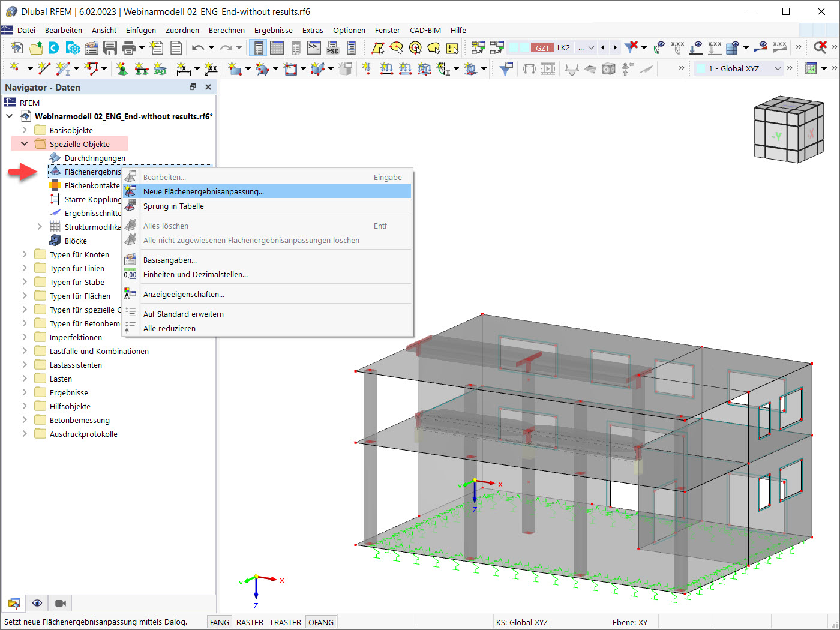The height and width of the screenshot is (630, 840).
Task: Close the Navigator panel with X
Action: pyautogui.click(x=208, y=87)
